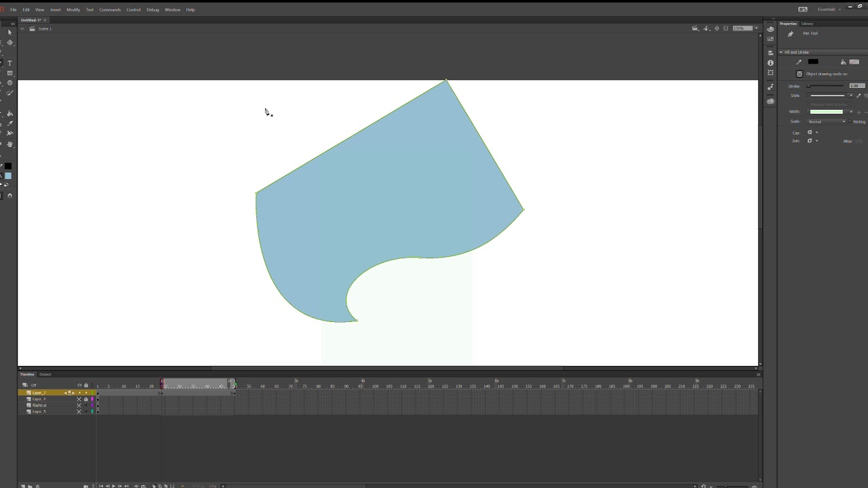The height and width of the screenshot is (488, 868).
Task: Open the Edit Scene clapper dropdown
Action: (x=695, y=28)
